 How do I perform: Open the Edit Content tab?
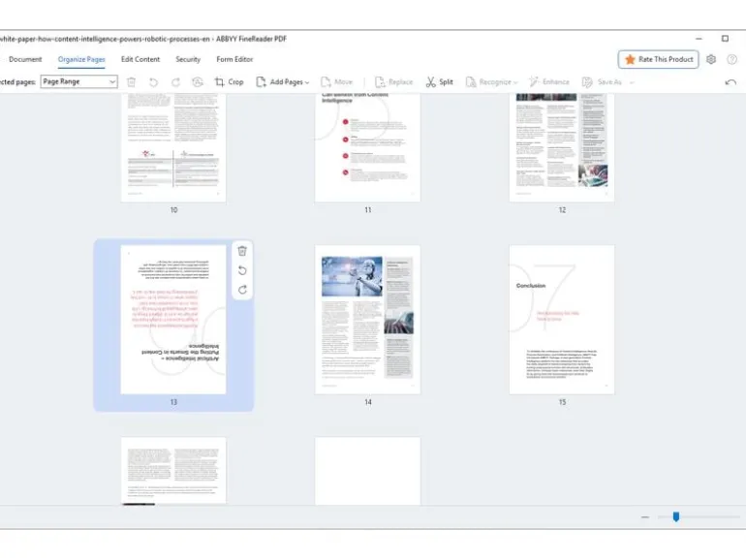point(140,59)
